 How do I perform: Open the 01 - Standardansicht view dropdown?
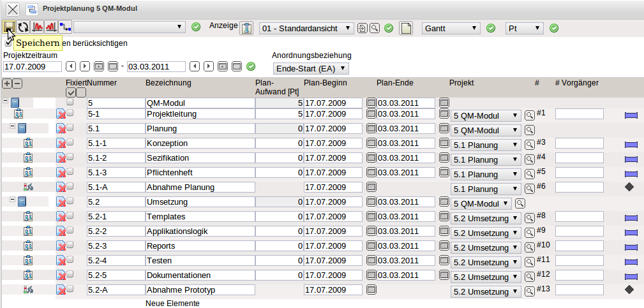(x=306, y=28)
